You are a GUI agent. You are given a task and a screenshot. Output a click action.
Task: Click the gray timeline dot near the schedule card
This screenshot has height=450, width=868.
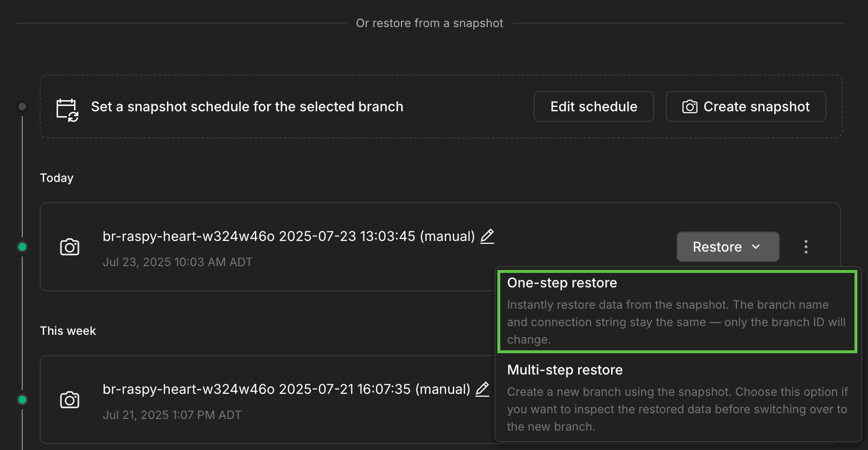tap(22, 106)
